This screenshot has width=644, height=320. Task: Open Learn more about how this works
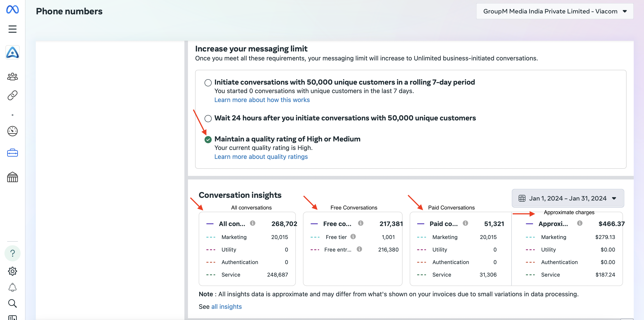[x=262, y=100]
